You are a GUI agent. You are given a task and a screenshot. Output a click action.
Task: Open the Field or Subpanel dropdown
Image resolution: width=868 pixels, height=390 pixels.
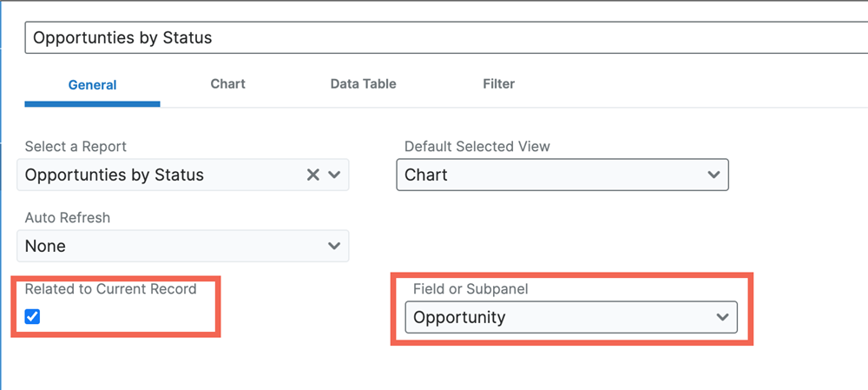tap(571, 317)
